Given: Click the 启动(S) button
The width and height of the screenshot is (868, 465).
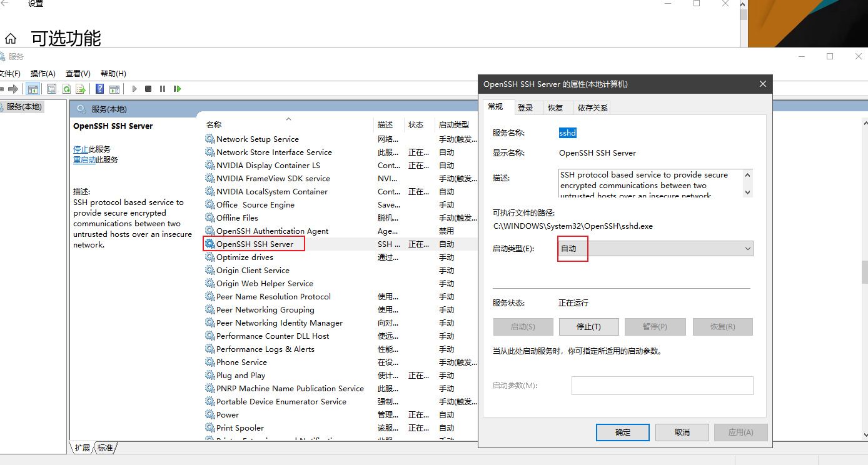Looking at the screenshot, I should tap(523, 326).
